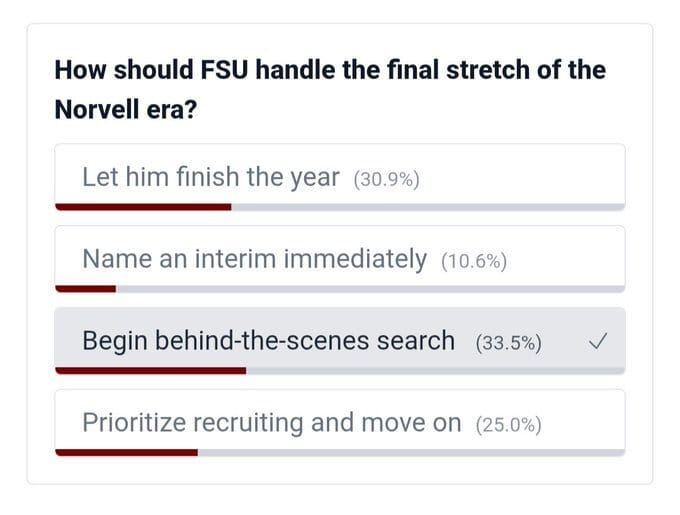The image size is (680, 515).
Task: Click the gray unfilled bar under "Prioritize recruiting and move on"
Action: pos(411,452)
